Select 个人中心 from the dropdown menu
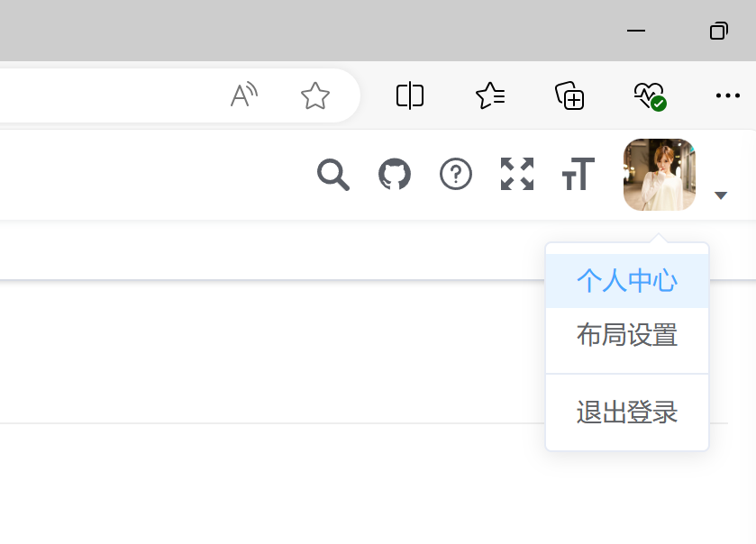The image size is (756, 544). point(627,280)
